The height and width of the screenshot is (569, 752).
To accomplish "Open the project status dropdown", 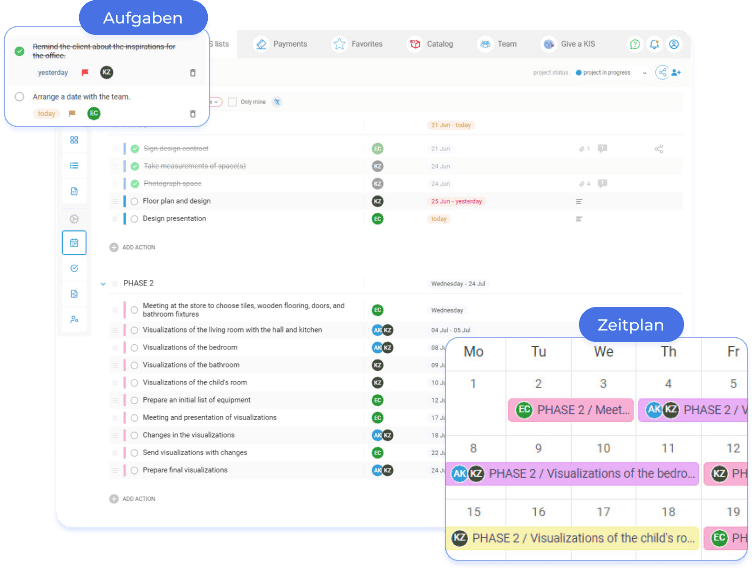I will click(x=611, y=73).
